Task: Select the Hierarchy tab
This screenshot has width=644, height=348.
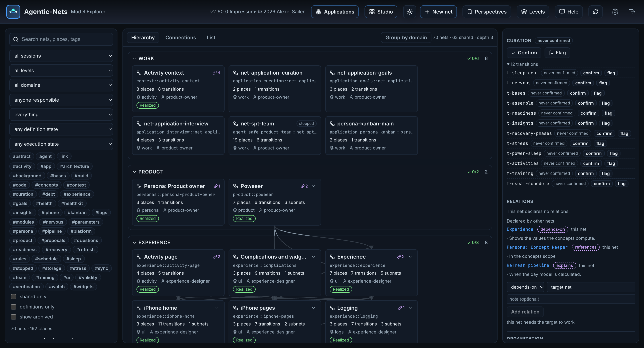Action: tap(143, 38)
